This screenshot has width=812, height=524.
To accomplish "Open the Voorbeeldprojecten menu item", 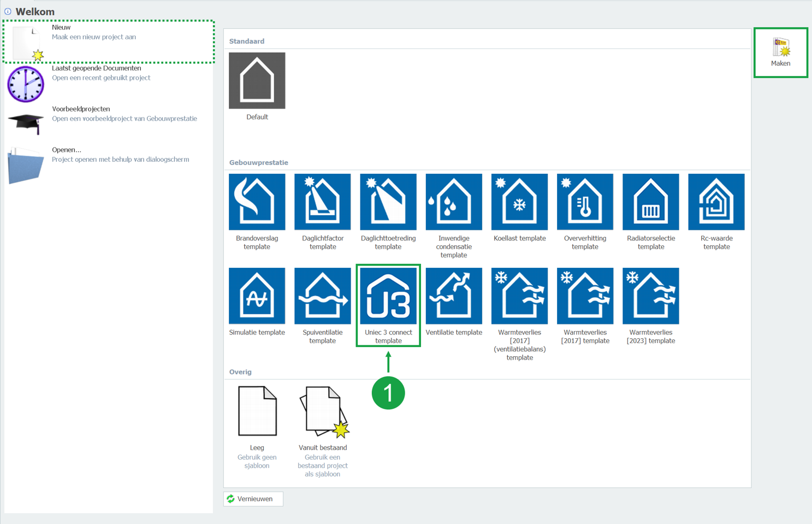I will point(81,114).
